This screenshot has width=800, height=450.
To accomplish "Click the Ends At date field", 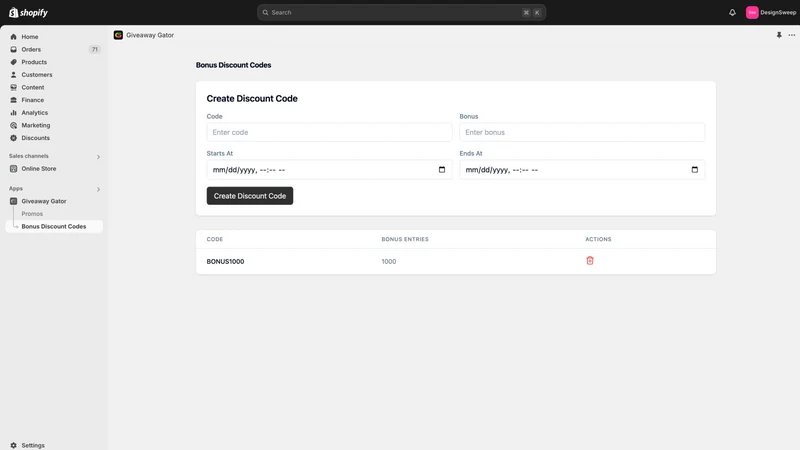I will [x=582, y=170].
